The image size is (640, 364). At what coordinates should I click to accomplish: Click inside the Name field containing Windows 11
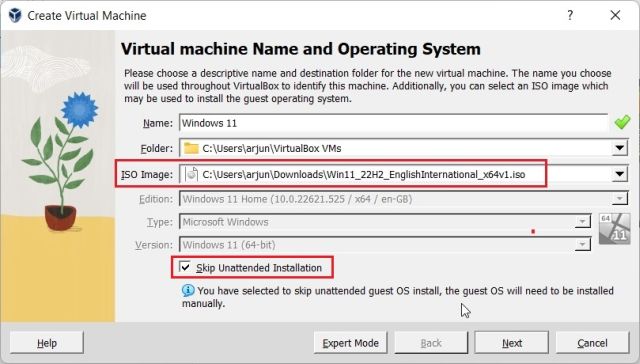click(393, 123)
